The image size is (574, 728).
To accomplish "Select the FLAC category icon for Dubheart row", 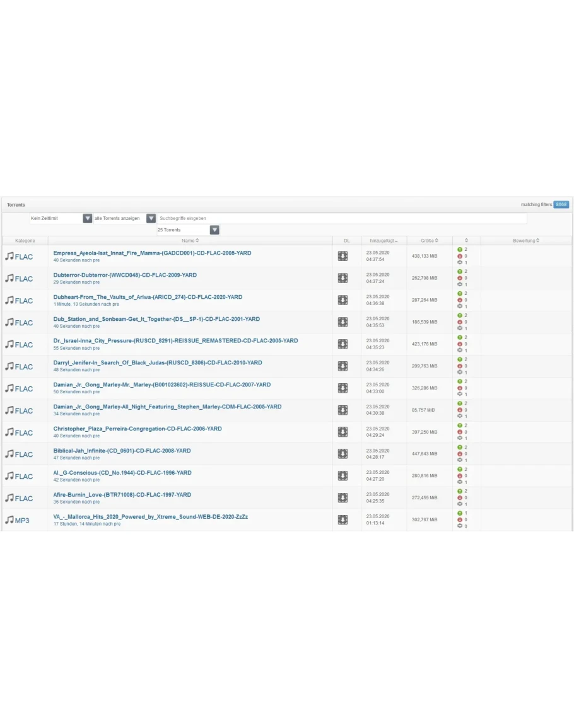I will point(19,301).
